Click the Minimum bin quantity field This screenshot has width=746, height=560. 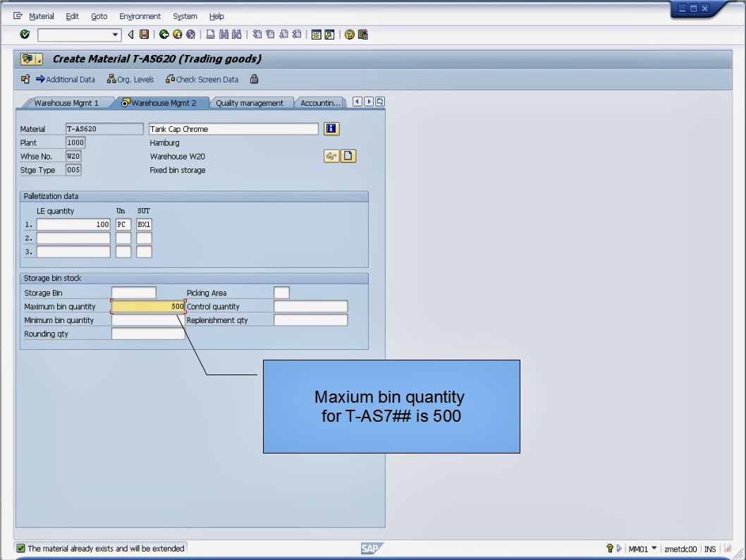(148, 320)
